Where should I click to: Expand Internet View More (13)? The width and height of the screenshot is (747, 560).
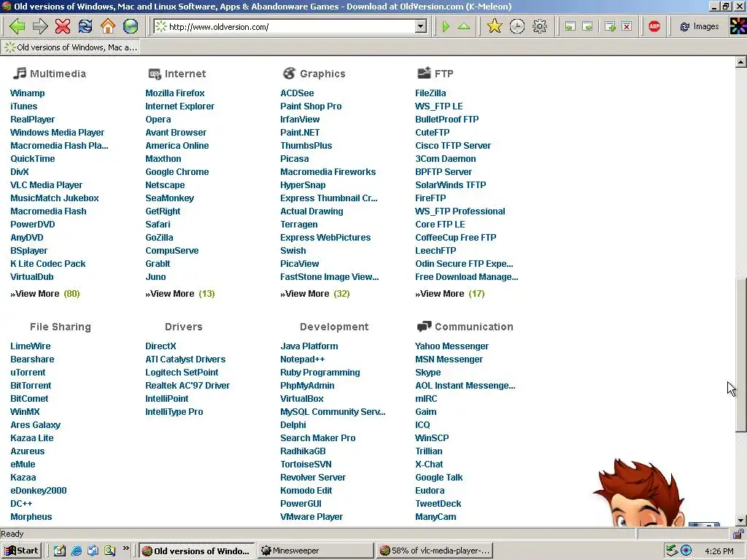[x=180, y=294]
